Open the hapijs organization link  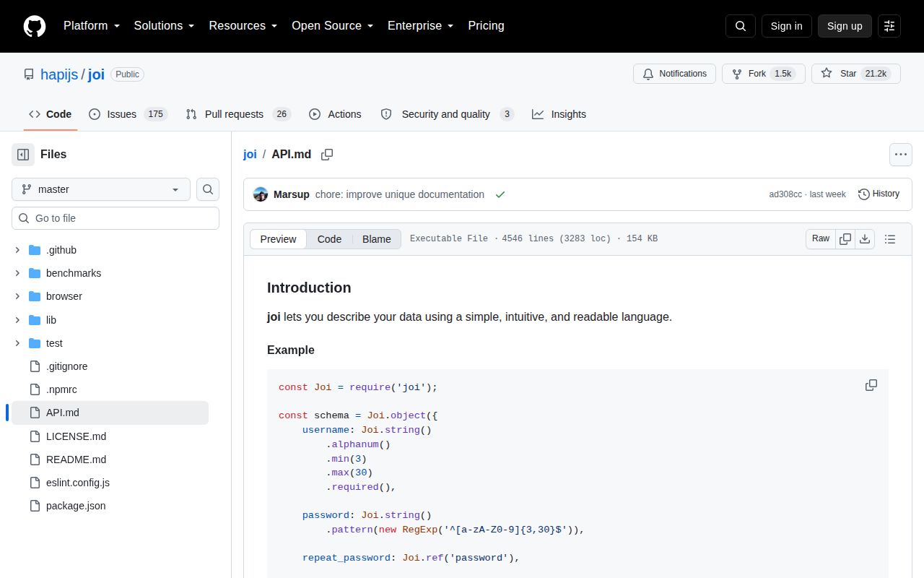59,74
